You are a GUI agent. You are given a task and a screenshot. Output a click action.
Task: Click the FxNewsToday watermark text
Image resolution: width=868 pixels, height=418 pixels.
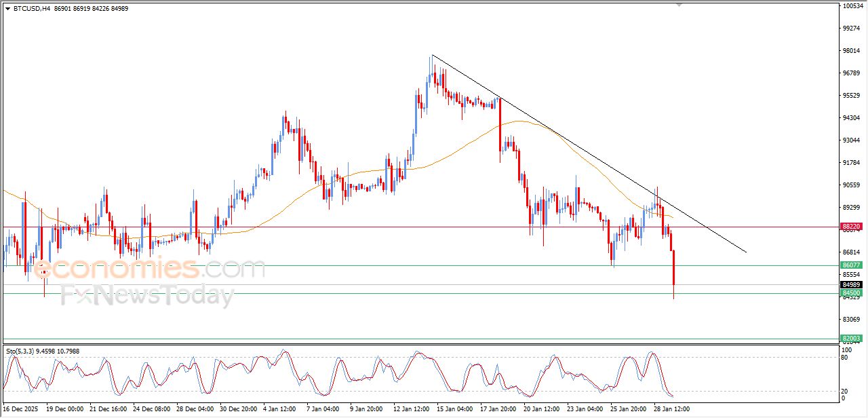(x=147, y=296)
